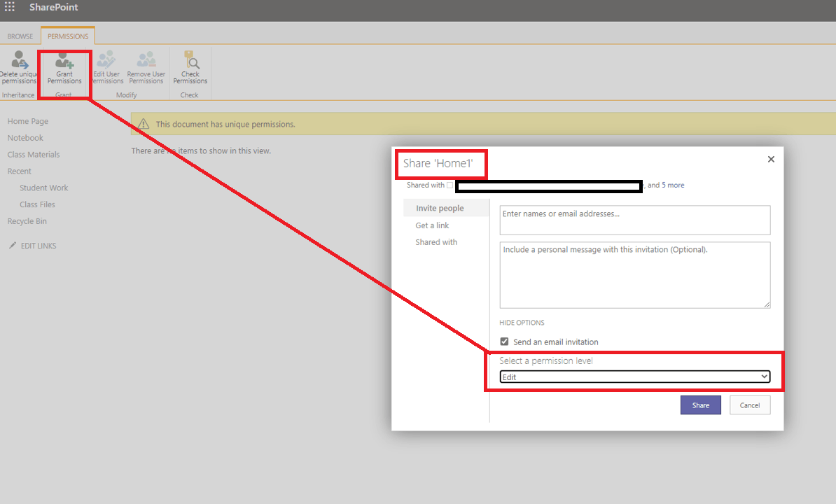836x504 pixels.
Task: Click the names or email addresses field
Action: coord(634,220)
